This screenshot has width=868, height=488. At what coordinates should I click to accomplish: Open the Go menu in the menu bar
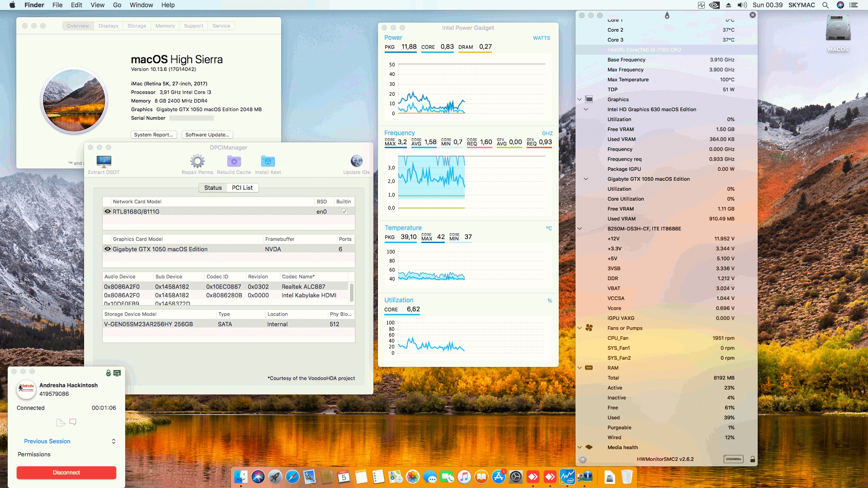(x=117, y=5)
